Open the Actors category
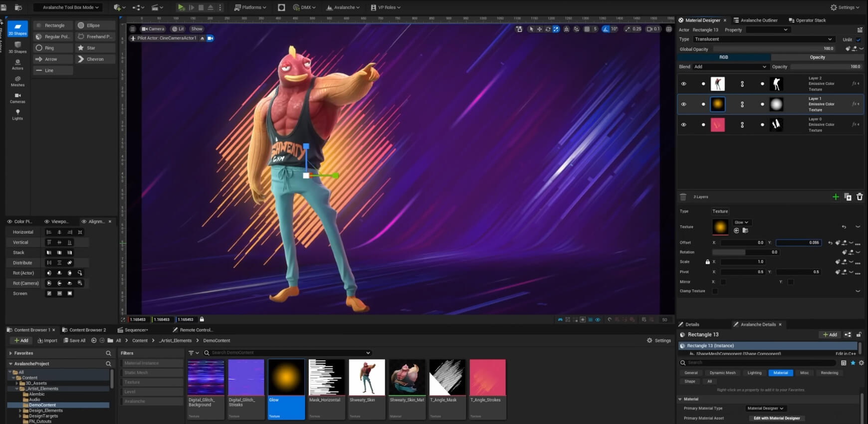Image resolution: width=868 pixels, height=424 pixels. (17, 64)
